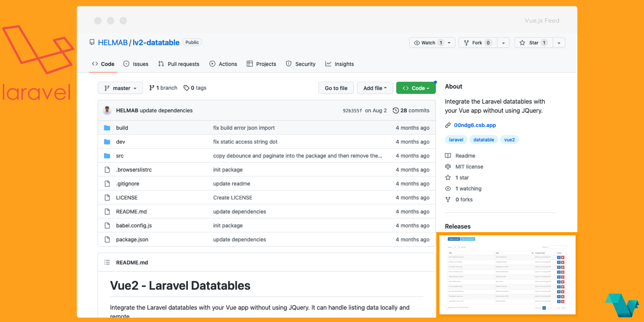Star the repo with the star icon

523,42
